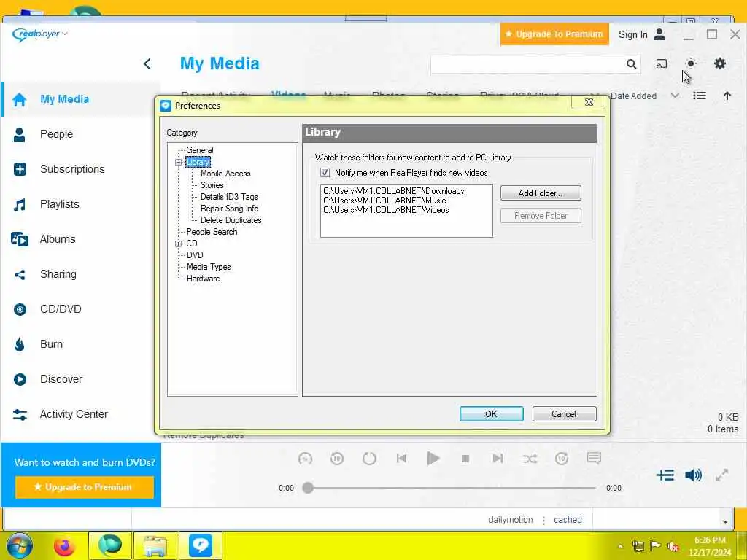The width and height of the screenshot is (747, 560).
Task: Open the My Media home icon in sidebar
Action: tap(20, 99)
